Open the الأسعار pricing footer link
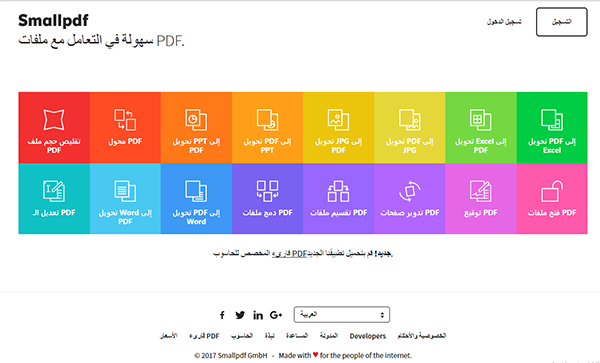Viewport: 600px width, 363px height. [169, 336]
